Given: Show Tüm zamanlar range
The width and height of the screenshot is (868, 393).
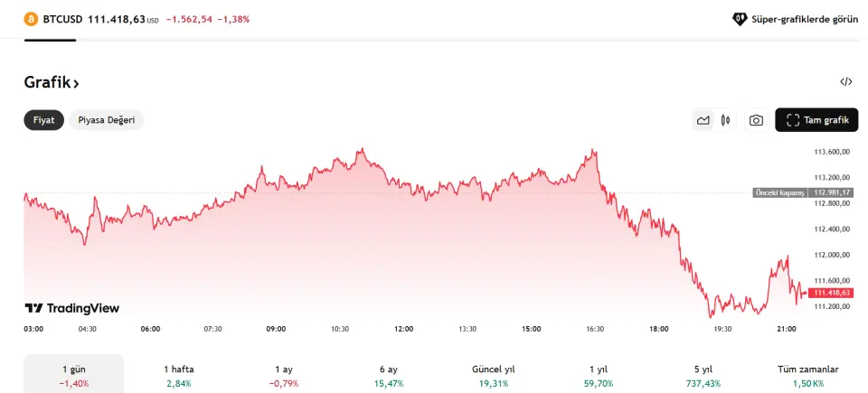Looking at the screenshot, I should click(x=808, y=375).
